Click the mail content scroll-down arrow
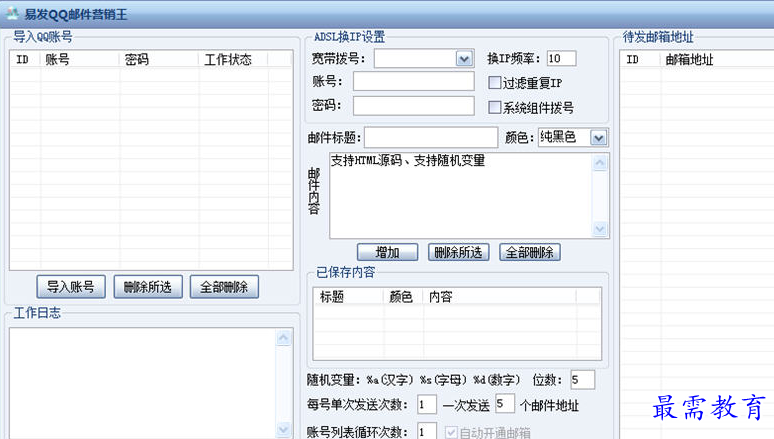 [x=600, y=229]
